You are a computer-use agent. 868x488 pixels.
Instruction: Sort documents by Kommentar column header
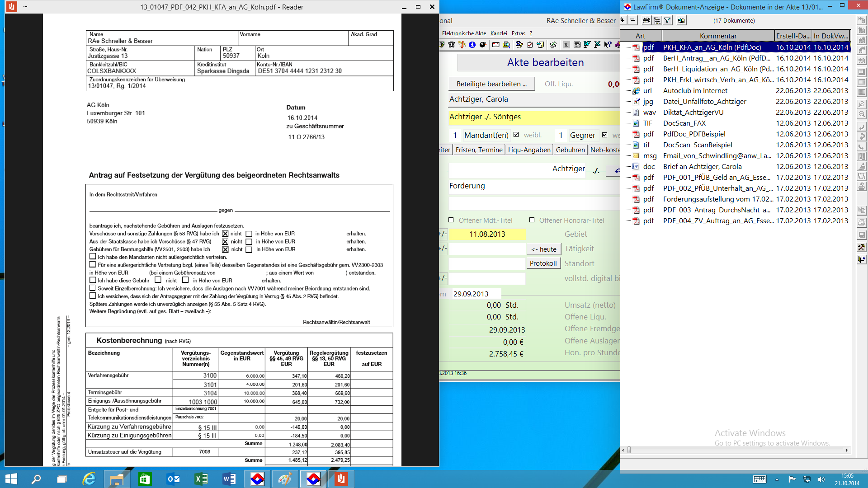tap(718, 36)
